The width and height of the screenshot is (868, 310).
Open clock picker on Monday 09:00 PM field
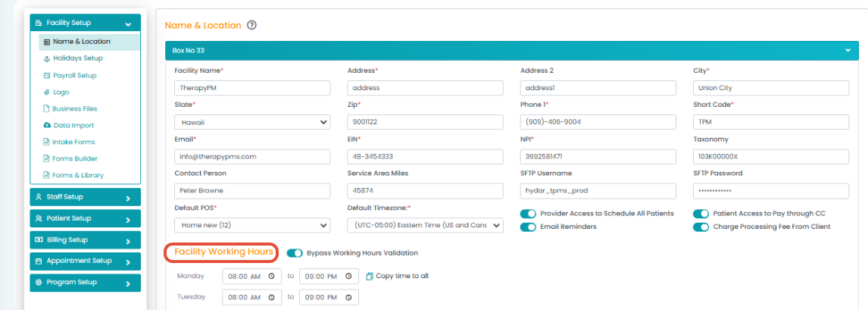coord(348,276)
